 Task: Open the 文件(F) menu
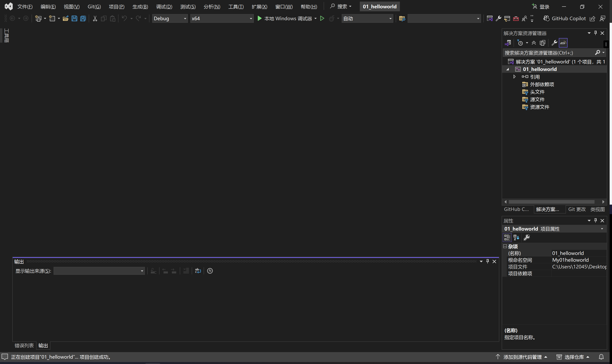(25, 7)
